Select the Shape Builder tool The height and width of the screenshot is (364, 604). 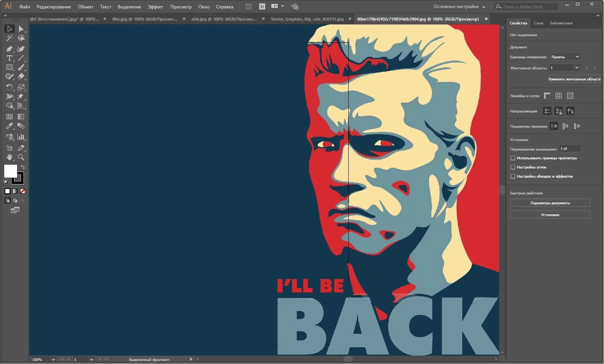10,106
